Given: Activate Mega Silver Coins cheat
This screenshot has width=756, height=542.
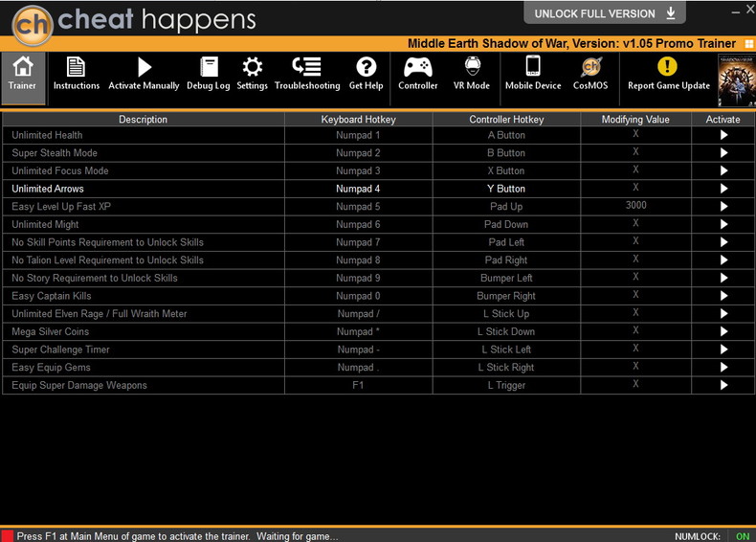Looking at the screenshot, I should click(723, 331).
